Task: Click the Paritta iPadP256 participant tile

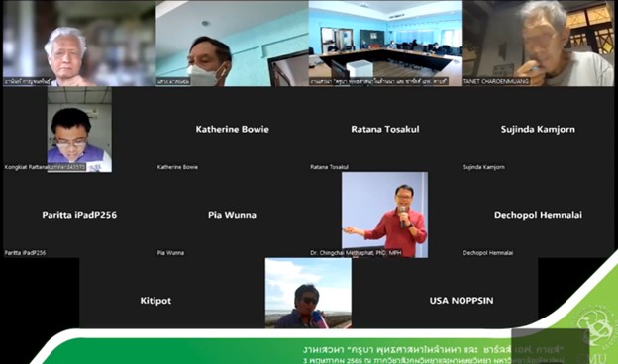Action: tap(79, 215)
